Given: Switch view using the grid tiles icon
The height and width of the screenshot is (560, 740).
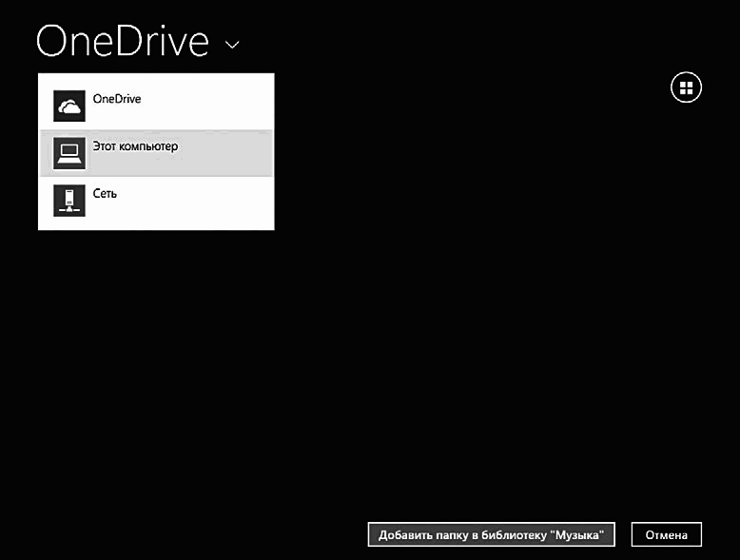Looking at the screenshot, I should point(686,87).
